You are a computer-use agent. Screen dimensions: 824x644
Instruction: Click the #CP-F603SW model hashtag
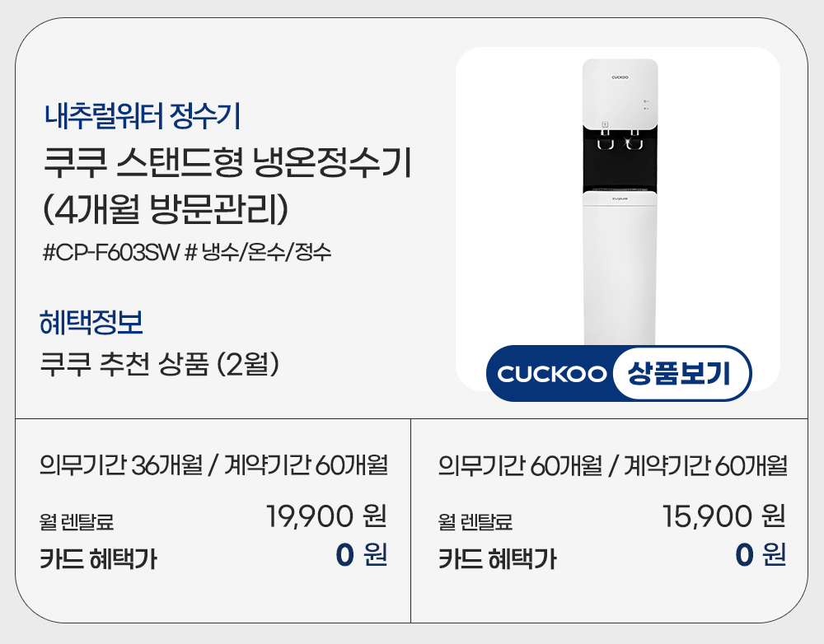coord(110,251)
